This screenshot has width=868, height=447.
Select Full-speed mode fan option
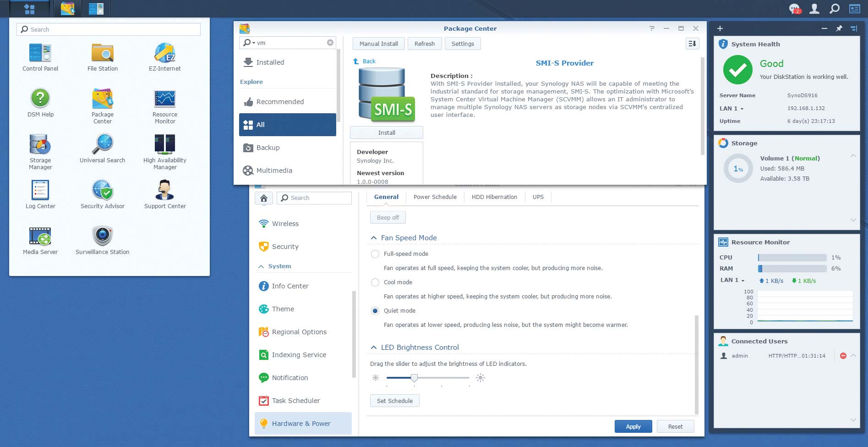375,254
